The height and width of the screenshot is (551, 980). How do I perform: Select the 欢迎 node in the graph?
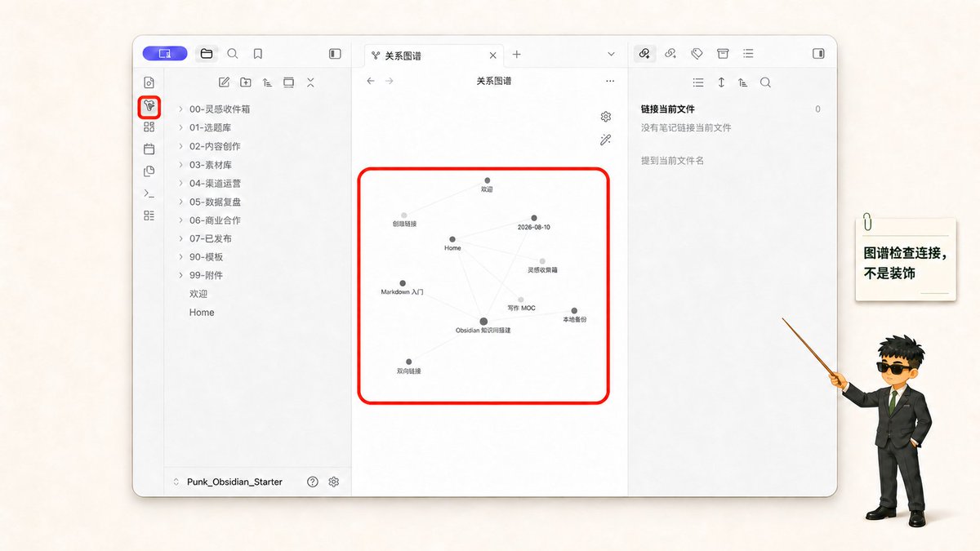(487, 180)
